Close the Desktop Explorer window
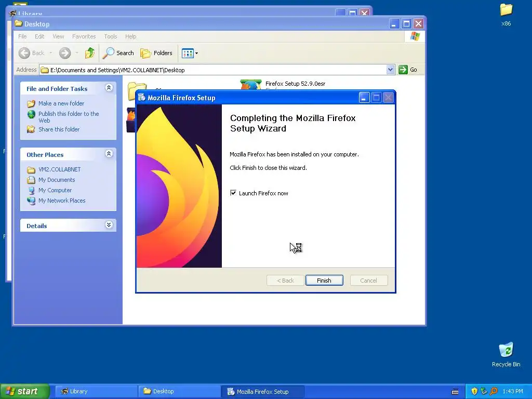Screen dimensions: 532x399 pyautogui.click(x=418, y=24)
